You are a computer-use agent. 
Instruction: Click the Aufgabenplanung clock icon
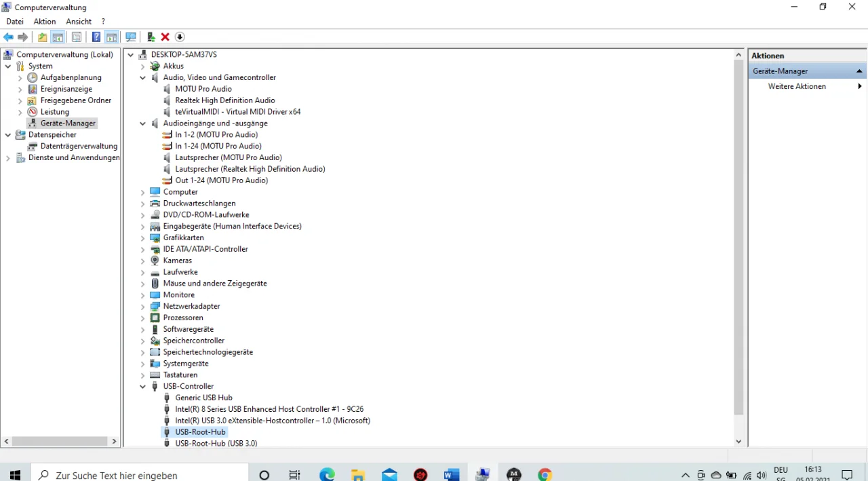(x=33, y=77)
